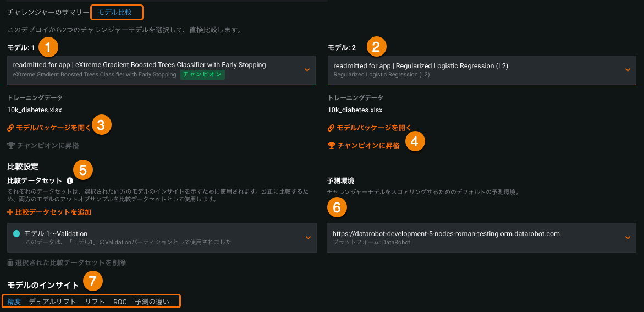Screen dimensions: 644x312
Task: Click the info icon beside 比較データセット
Action: [70, 180]
